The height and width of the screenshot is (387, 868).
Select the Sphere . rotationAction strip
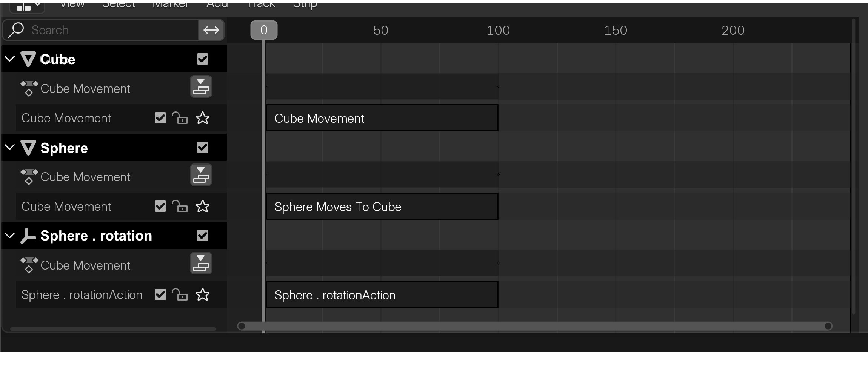(382, 295)
